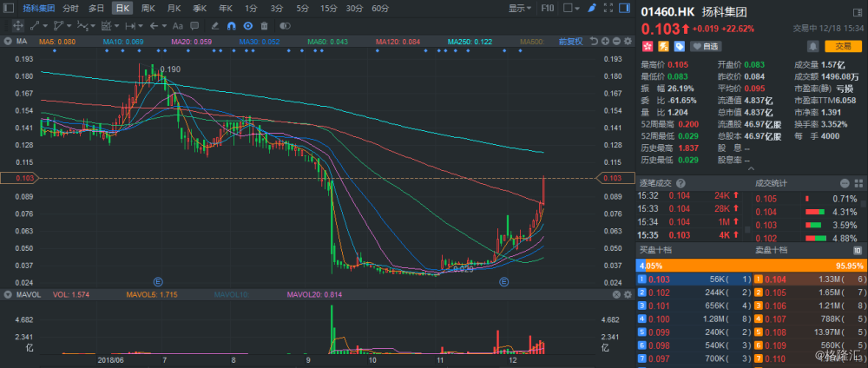Click 前复权 adjustment setting
Viewport: 868px width, 368px height.
(x=571, y=42)
